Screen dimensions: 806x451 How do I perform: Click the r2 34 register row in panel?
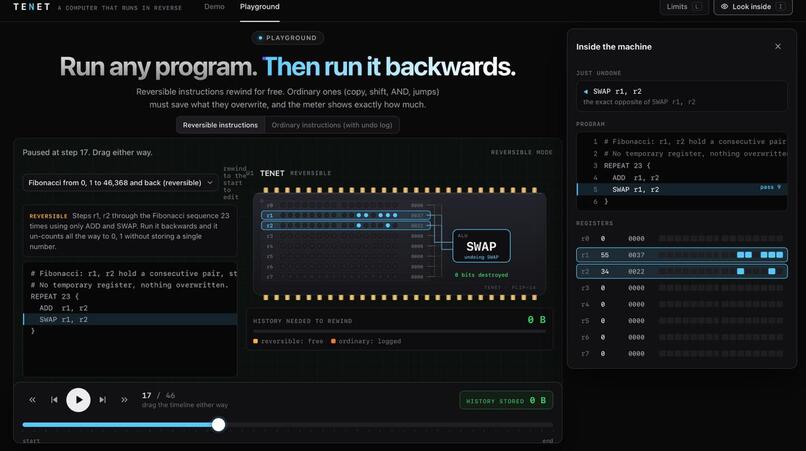682,272
